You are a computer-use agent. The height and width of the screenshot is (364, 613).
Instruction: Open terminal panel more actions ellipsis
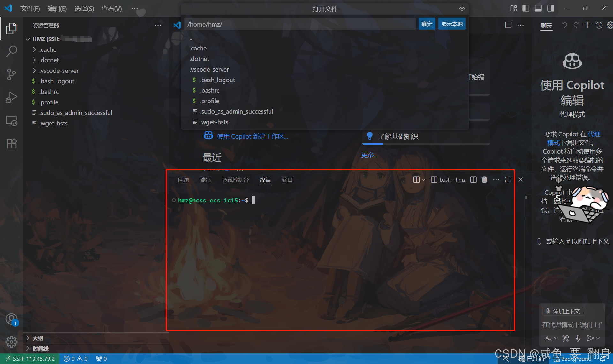(x=496, y=179)
